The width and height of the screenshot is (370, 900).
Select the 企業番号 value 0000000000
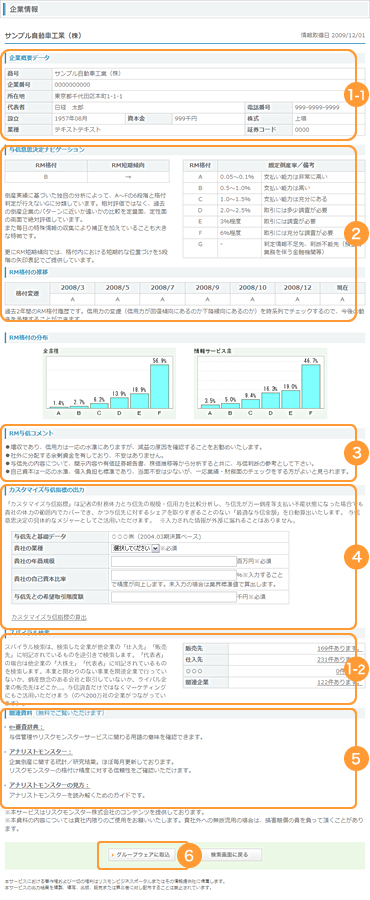[72, 84]
